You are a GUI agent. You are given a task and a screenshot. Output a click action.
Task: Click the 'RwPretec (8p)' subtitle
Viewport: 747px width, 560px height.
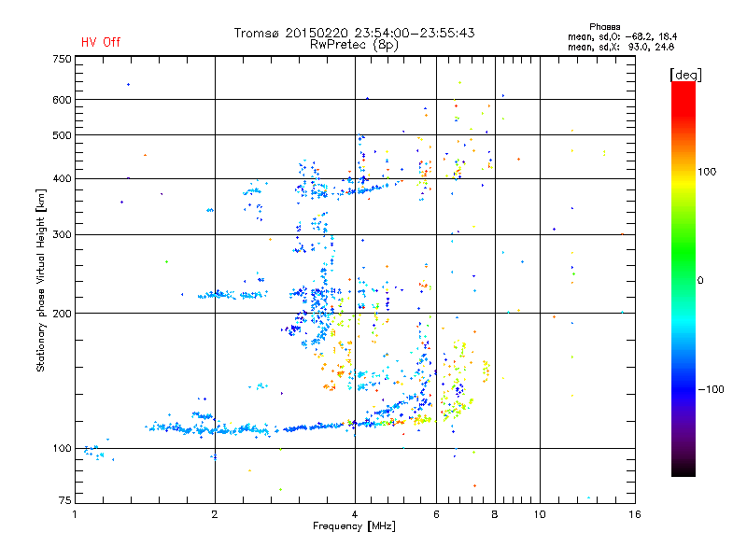tap(354, 45)
